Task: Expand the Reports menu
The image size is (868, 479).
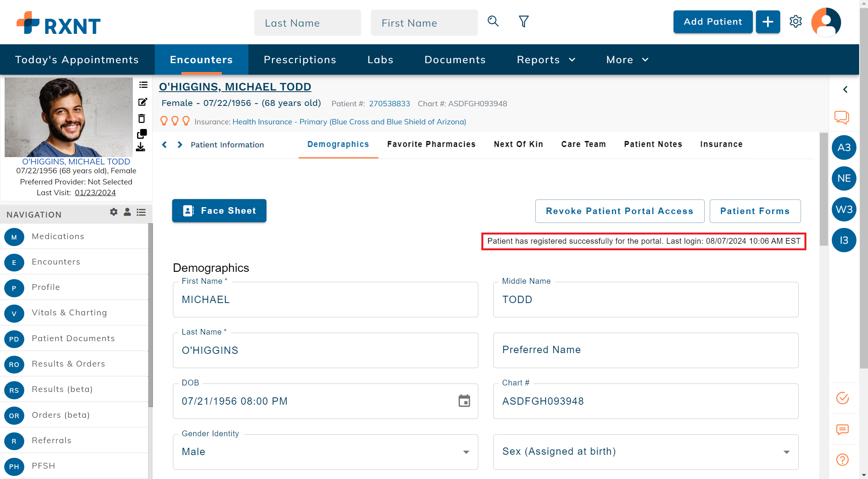Action: point(546,60)
